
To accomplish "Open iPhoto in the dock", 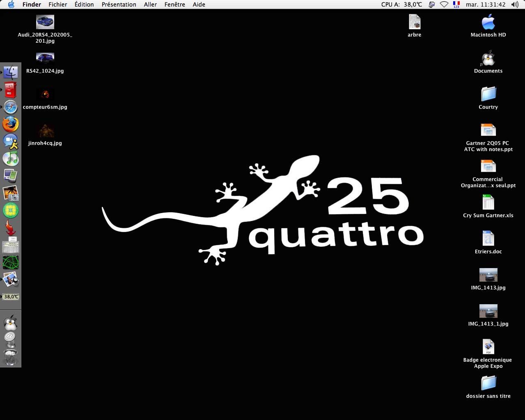I will 11,193.
